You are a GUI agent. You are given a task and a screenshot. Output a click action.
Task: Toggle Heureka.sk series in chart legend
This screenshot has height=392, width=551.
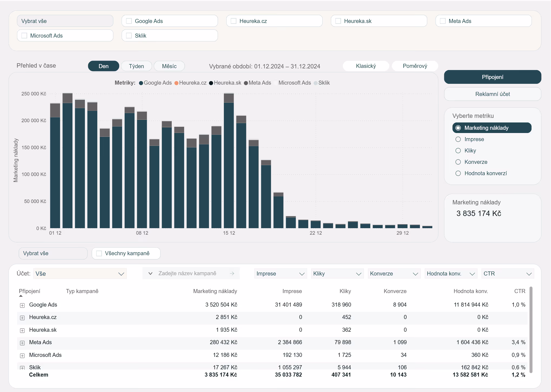[225, 83]
